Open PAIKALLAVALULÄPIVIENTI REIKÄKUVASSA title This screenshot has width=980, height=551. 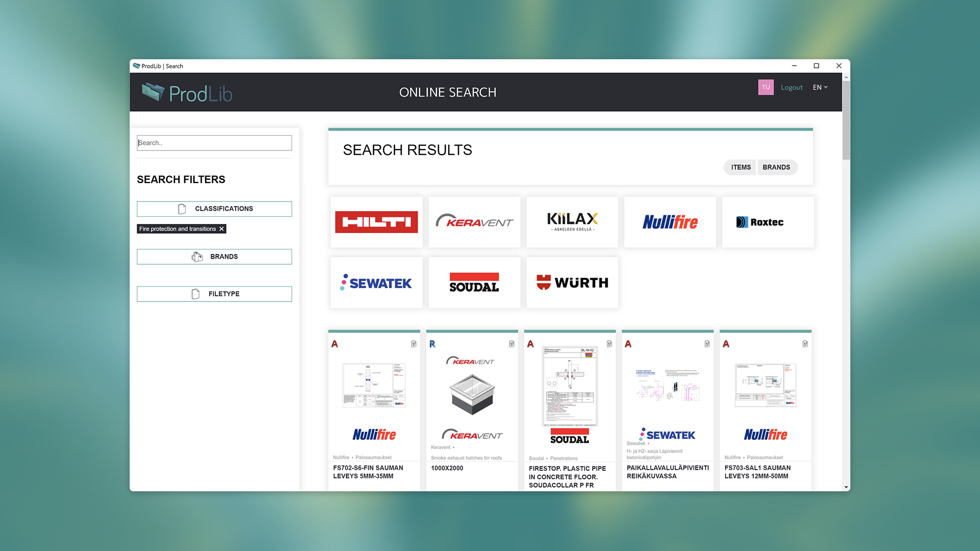point(668,472)
